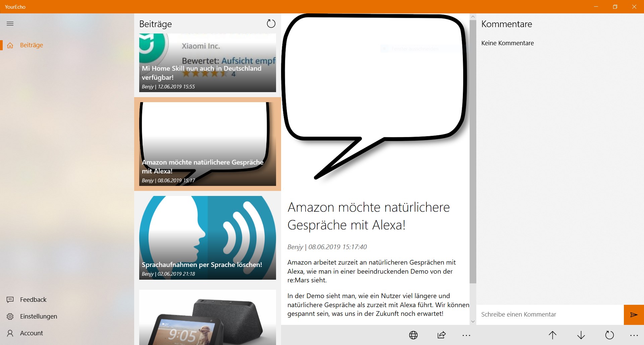Click the author line Benjy 08.06.2019 15:17:40
The width and height of the screenshot is (644, 345).
pos(327,247)
